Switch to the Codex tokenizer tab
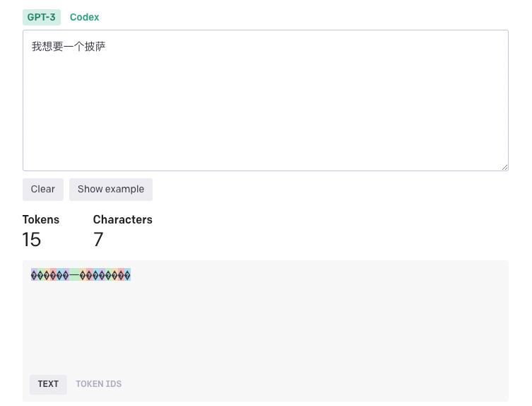The width and height of the screenshot is (532, 406). click(x=84, y=17)
